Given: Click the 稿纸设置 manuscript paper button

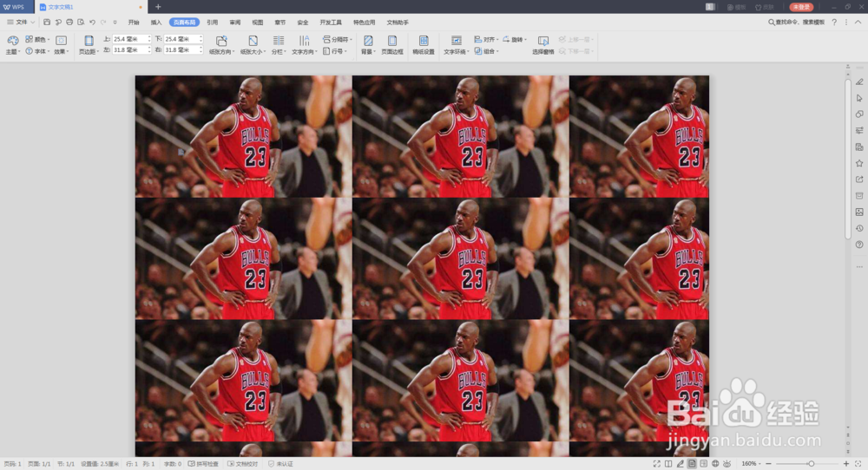Looking at the screenshot, I should [424, 45].
